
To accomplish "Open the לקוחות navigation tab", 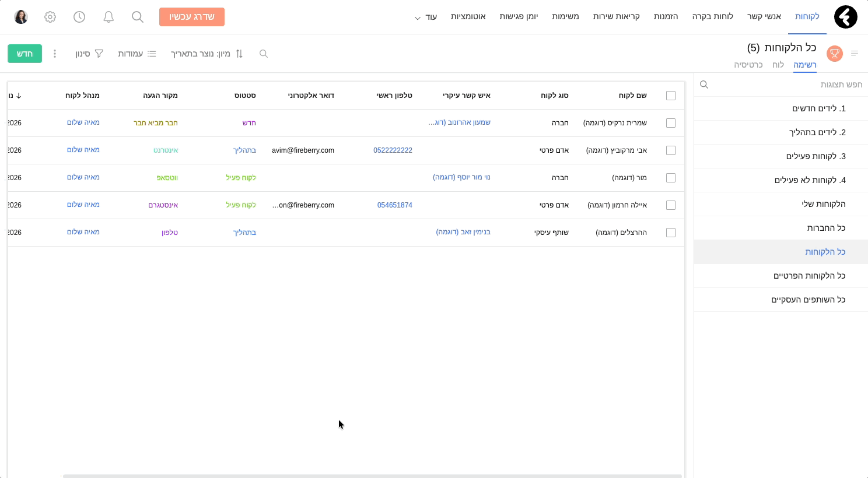I will pos(807,16).
